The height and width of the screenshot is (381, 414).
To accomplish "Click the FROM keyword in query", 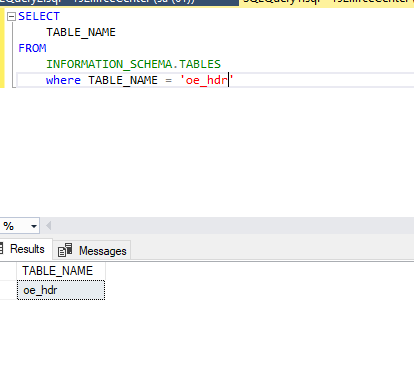I will [x=32, y=48].
